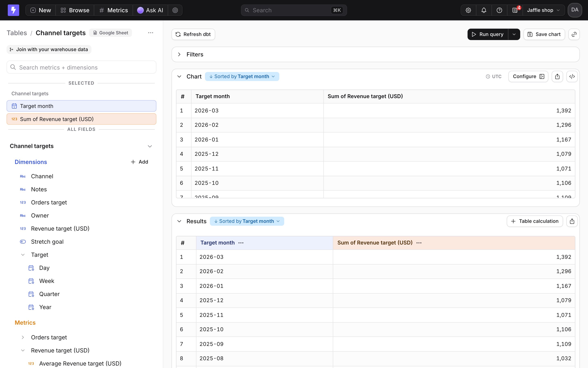This screenshot has height=368, width=588.
Task: Open the Chart Sorted by Target month dropdown
Action: [242, 76]
